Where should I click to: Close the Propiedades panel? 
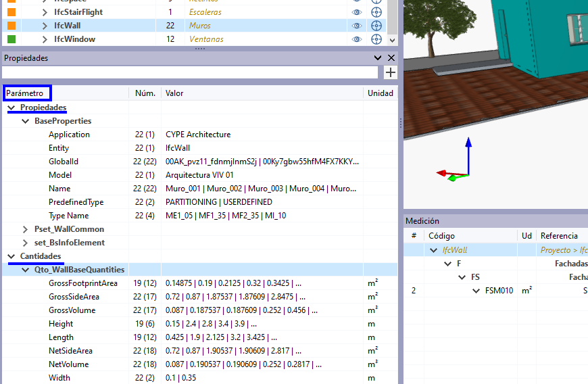(x=391, y=58)
